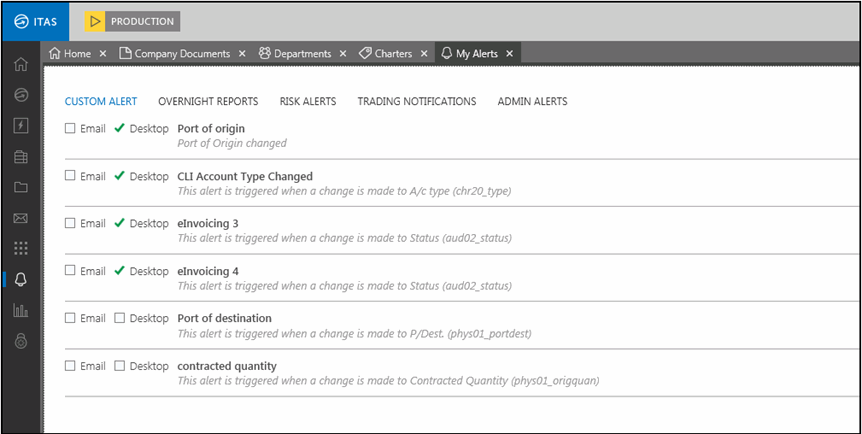Open the sidebar apps grid icon
This screenshot has height=434, width=862.
pyautogui.click(x=20, y=249)
